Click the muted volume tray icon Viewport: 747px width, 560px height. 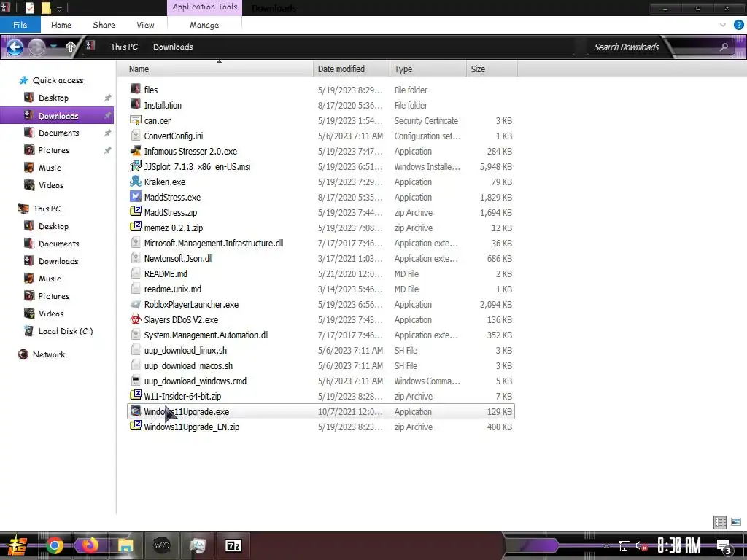[642, 546]
